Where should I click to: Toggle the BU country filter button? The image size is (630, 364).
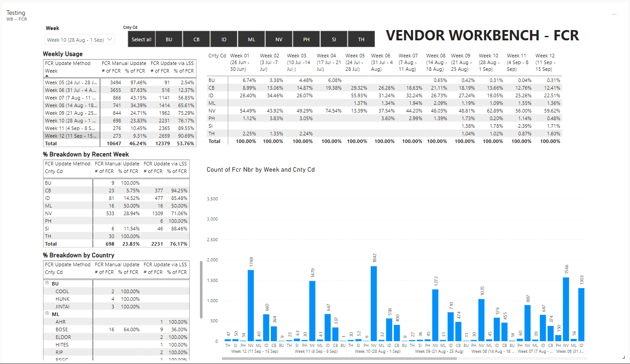pos(169,39)
